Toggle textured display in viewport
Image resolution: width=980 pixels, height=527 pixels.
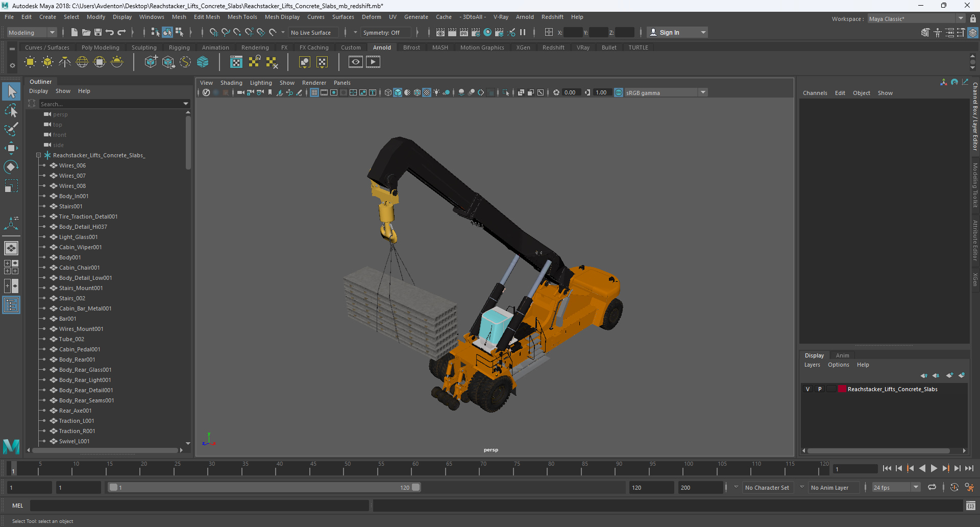click(x=427, y=92)
